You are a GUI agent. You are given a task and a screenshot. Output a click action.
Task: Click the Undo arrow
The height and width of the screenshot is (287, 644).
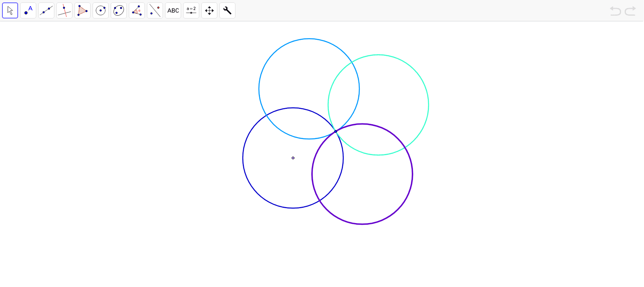(x=615, y=11)
